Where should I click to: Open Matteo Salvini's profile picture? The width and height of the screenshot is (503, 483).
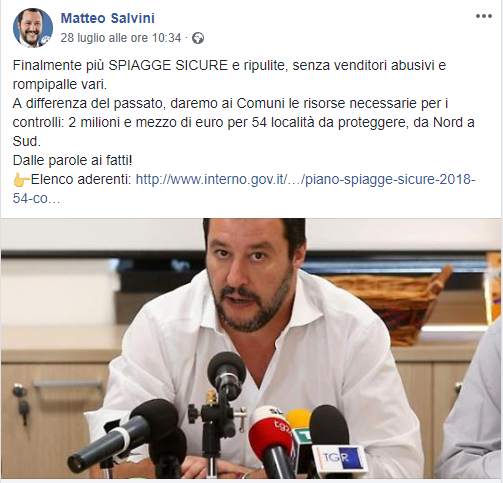click(33, 28)
